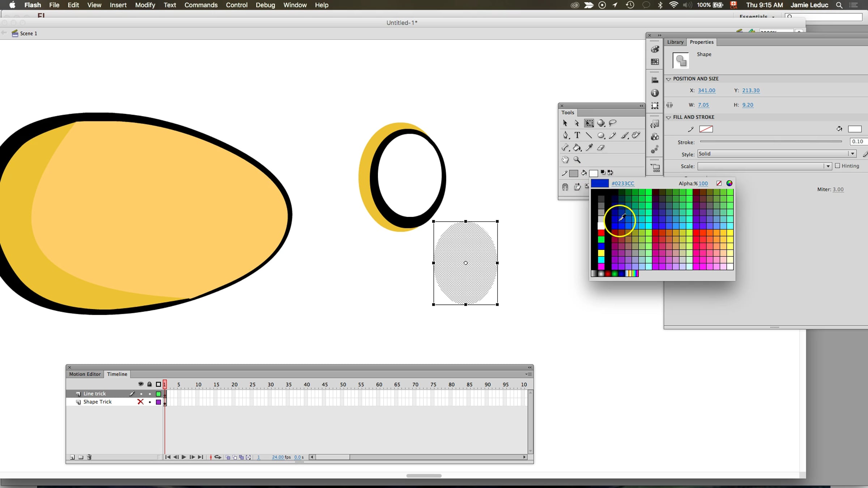
Task: Select the Pen tool
Action: (x=566, y=135)
